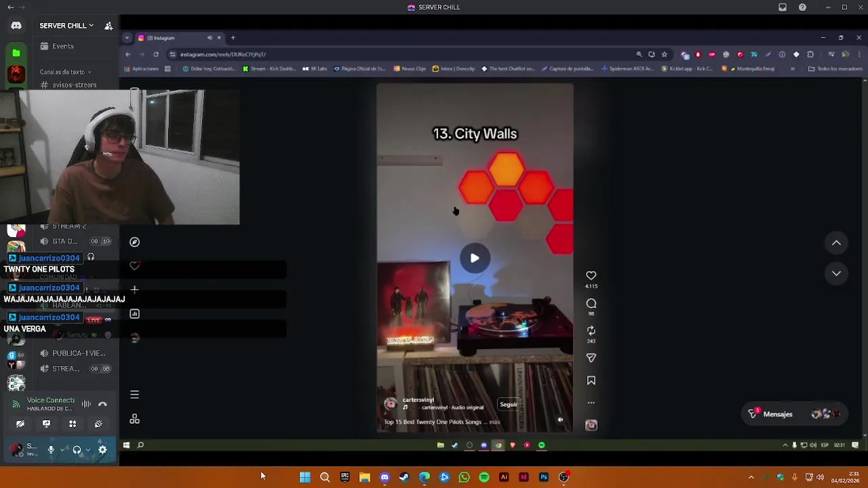The width and height of the screenshot is (868, 488).
Task: Click the Instagram address bar URL
Action: pyautogui.click(x=222, y=54)
